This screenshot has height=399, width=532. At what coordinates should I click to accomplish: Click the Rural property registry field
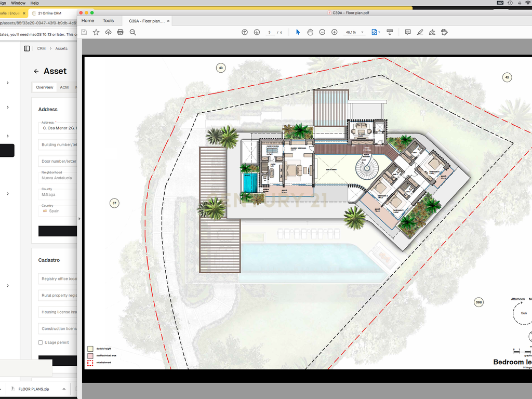[58, 295]
